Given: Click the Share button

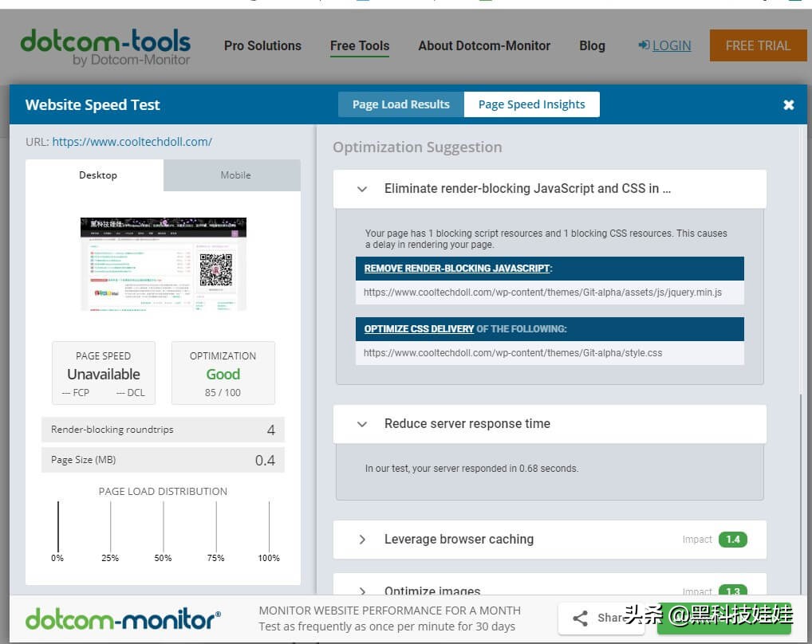Looking at the screenshot, I should 601,618.
